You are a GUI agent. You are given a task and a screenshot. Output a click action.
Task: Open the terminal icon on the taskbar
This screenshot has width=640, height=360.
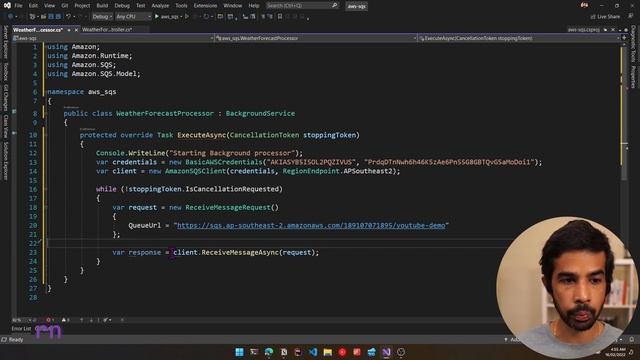pos(254,352)
